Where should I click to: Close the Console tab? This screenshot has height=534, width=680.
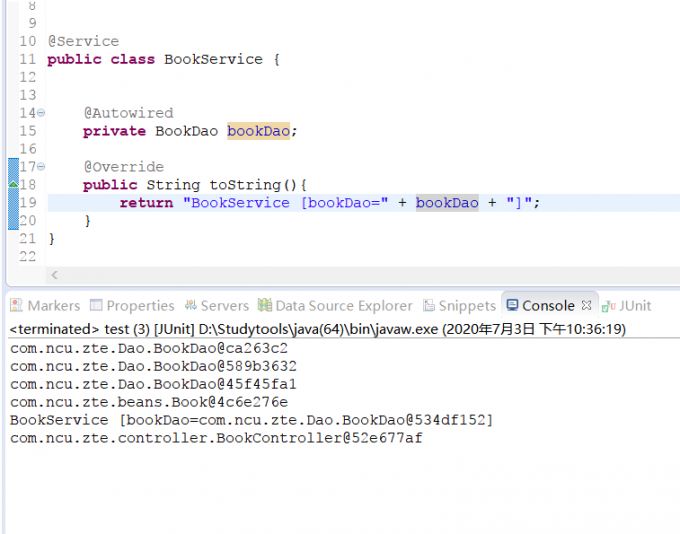click(587, 306)
